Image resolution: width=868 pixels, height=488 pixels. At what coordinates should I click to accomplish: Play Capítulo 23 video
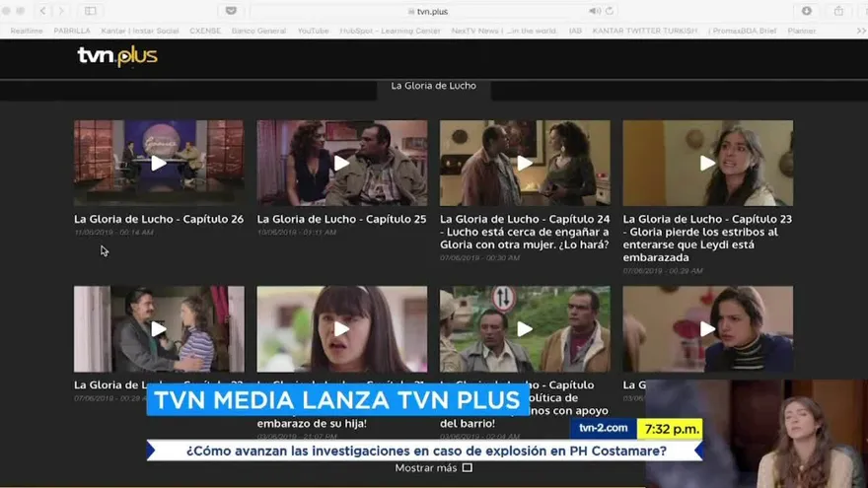707,164
